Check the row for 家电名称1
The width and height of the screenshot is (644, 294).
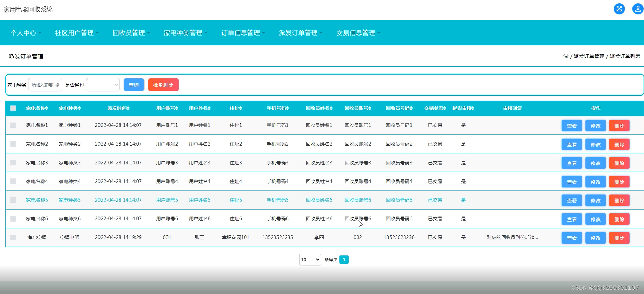tap(13, 125)
